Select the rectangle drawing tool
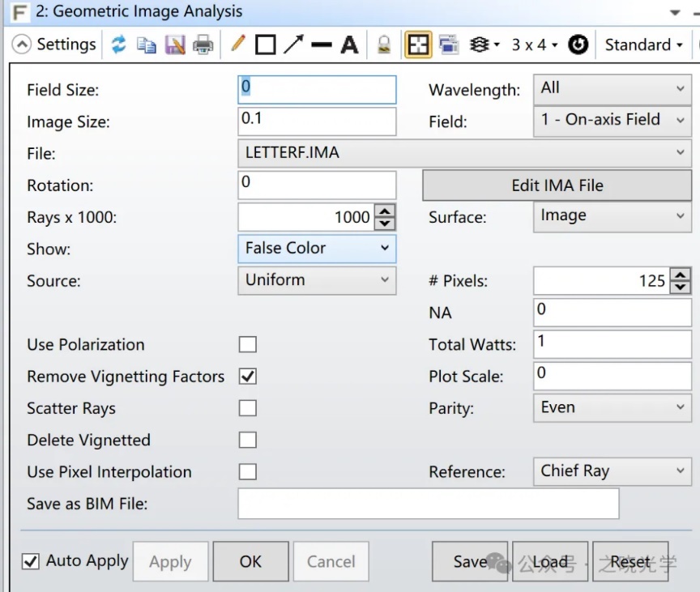The image size is (700, 592). pyautogui.click(x=265, y=45)
